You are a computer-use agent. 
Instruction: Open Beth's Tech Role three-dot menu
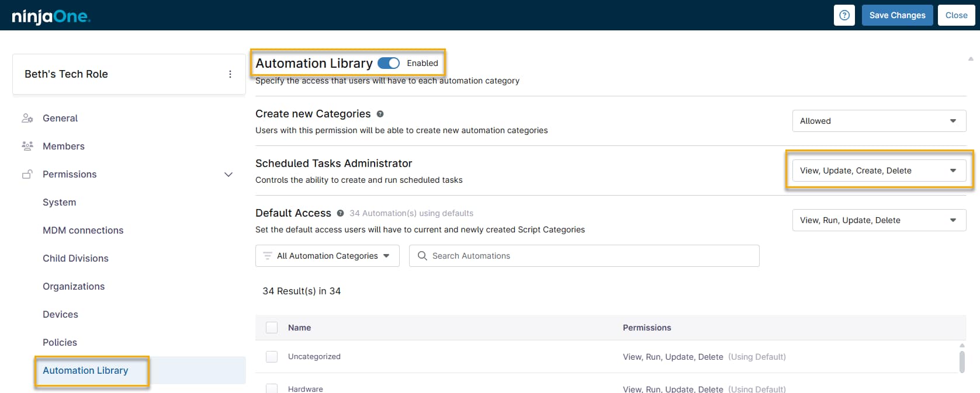click(230, 74)
